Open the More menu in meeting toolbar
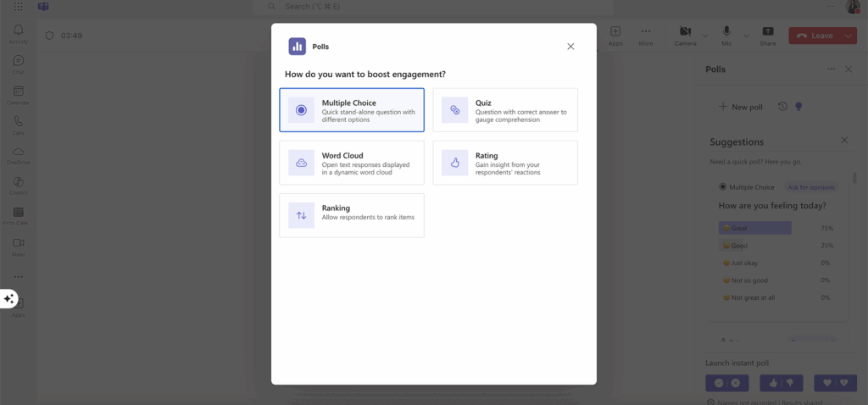Image resolution: width=868 pixels, height=405 pixels. click(x=646, y=35)
